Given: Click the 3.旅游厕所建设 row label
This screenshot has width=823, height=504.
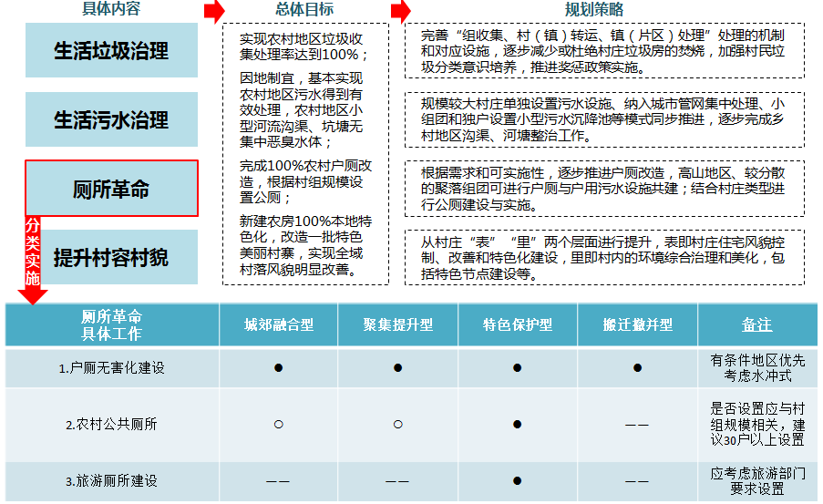Looking at the screenshot, I should [111, 480].
